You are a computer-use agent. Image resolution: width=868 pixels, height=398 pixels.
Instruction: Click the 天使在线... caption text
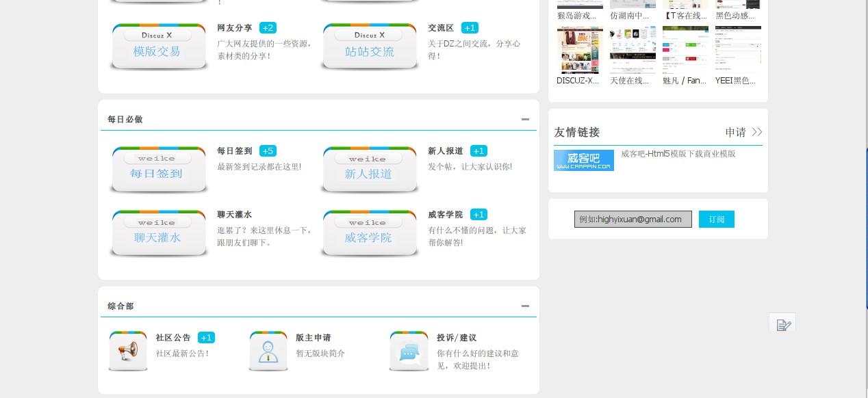[629, 81]
